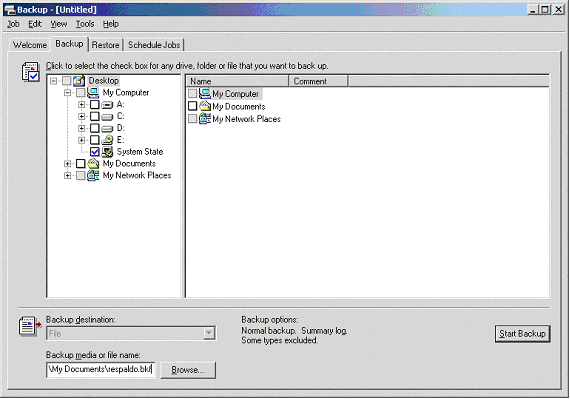The height and width of the screenshot is (399, 570).
Task: Uncheck the System State checkbox
Action: 95,152
